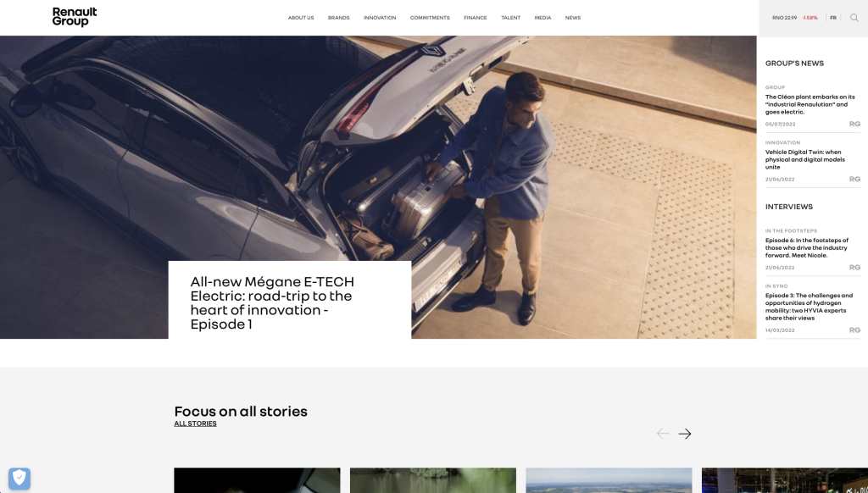Open the second story card with lake image
The image size is (868, 493).
click(433, 480)
